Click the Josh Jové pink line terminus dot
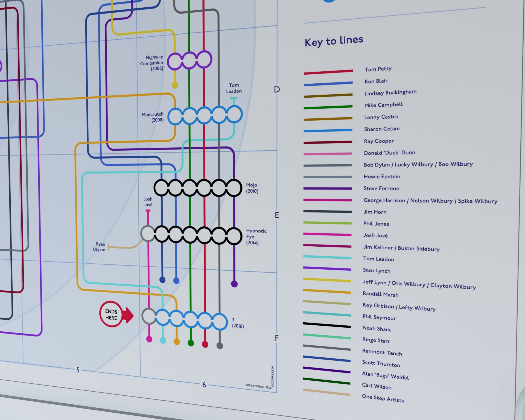The height and width of the screenshot is (420, 525). [149, 339]
